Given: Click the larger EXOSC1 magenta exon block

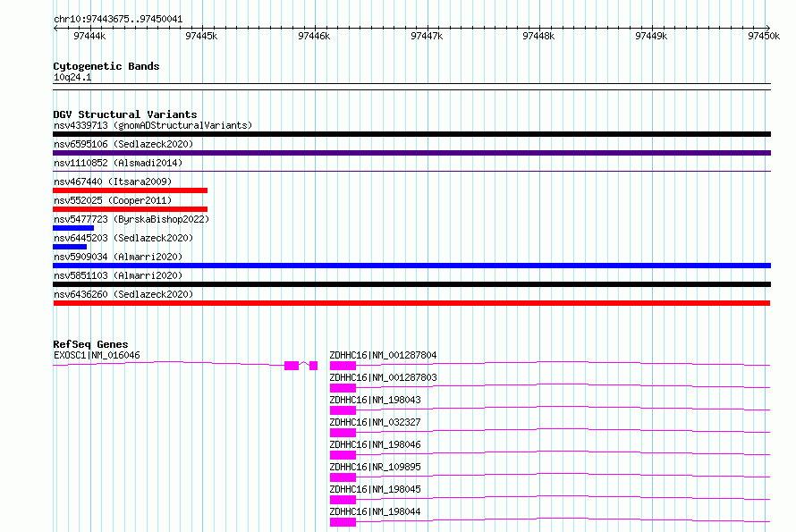Looking at the screenshot, I should tap(292, 366).
